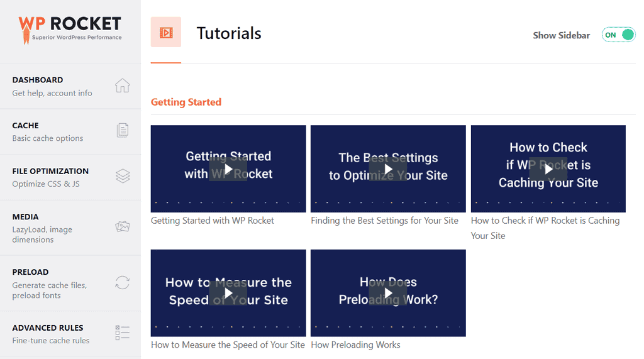
Task: Select ADVANCED RULES in the sidebar
Action: tap(70, 334)
